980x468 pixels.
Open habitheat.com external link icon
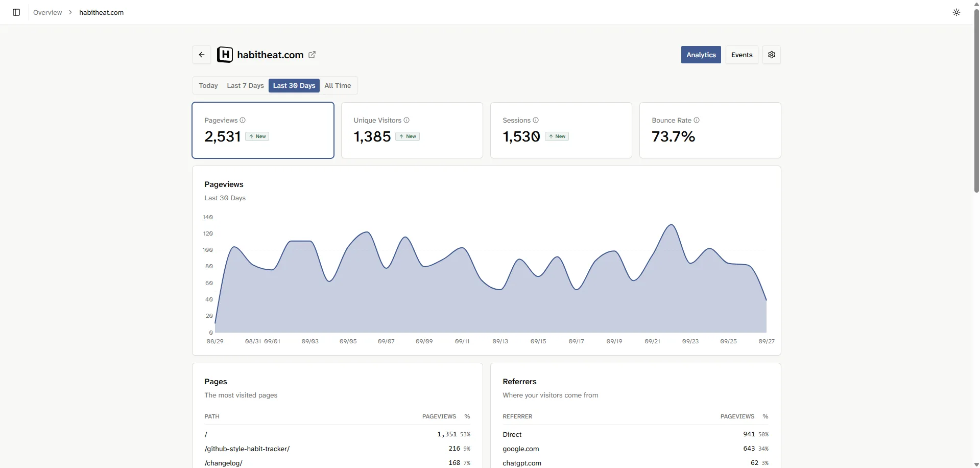312,55
